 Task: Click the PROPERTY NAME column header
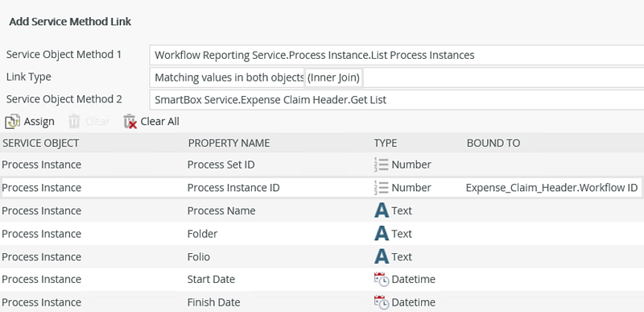(x=229, y=143)
